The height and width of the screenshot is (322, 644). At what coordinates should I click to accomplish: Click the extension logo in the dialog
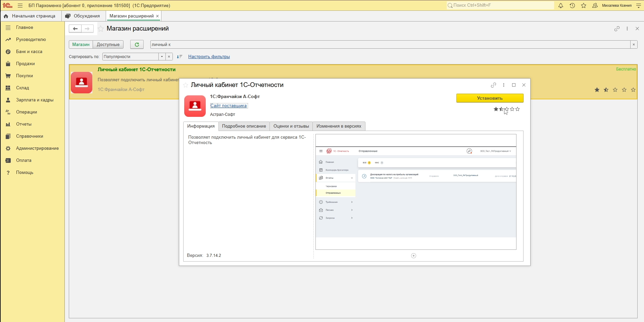pyautogui.click(x=195, y=106)
